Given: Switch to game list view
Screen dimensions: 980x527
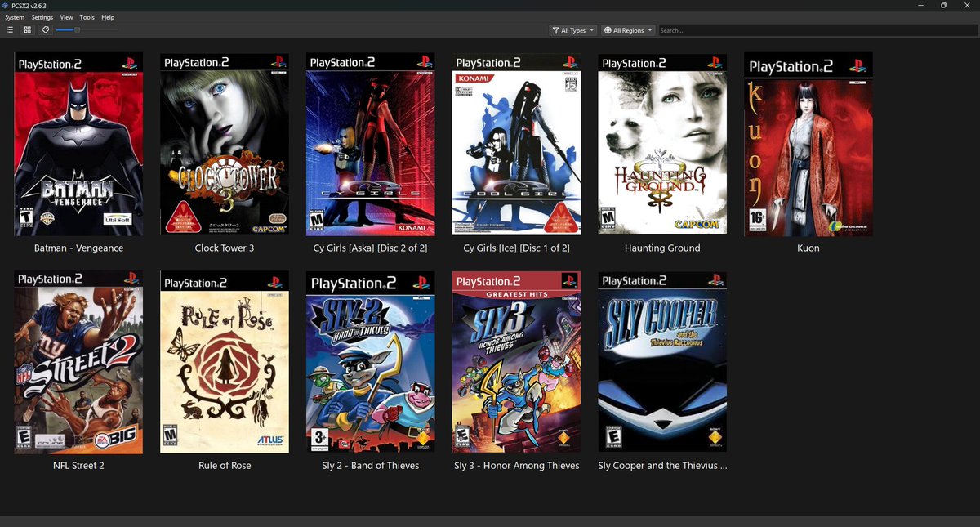Looking at the screenshot, I should coord(10,29).
